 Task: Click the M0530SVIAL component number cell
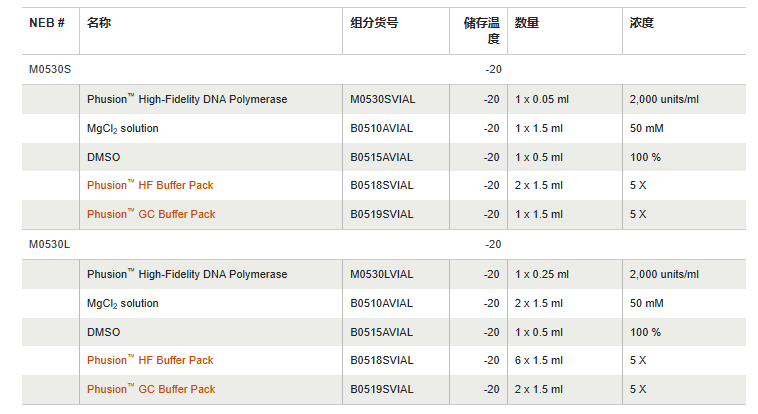(381, 99)
